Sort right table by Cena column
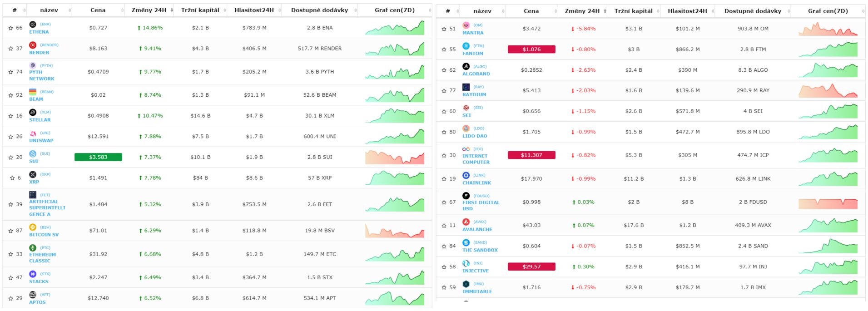The image size is (868, 311). [531, 11]
